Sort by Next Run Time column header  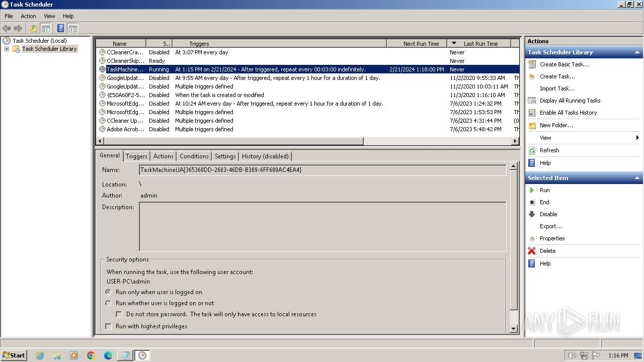tap(417, 44)
